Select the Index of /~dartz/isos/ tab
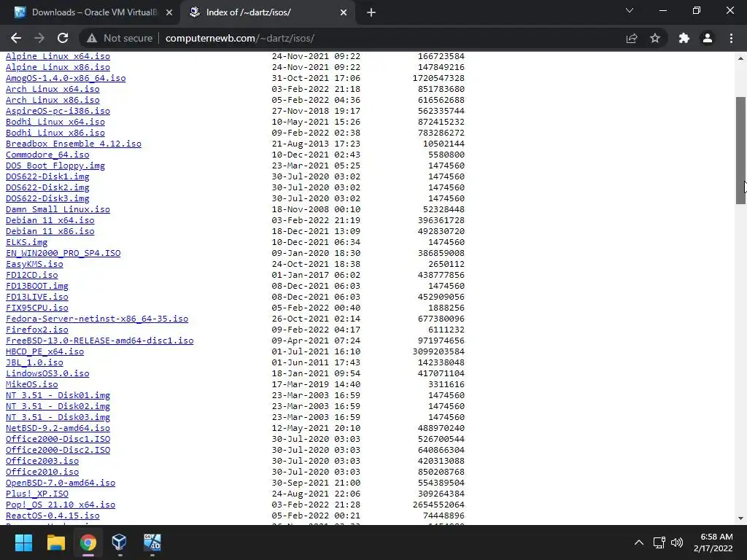The width and height of the screenshot is (747, 560). point(268,12)
